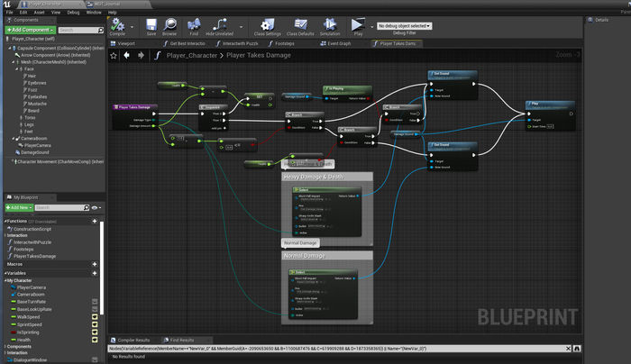631x364 pixels.
Task: Toggle BaseTurnRate variable visibility eye
Action: [95, 302]
